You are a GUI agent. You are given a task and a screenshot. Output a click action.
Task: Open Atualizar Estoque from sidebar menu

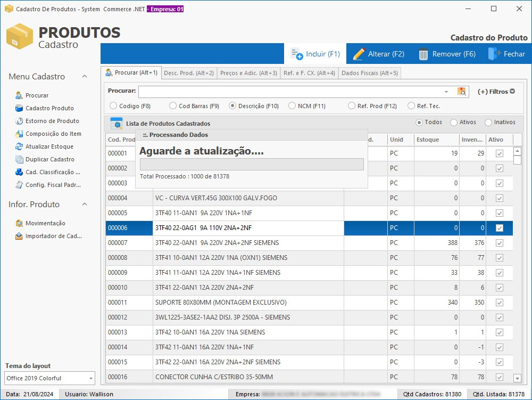(49, 146)
